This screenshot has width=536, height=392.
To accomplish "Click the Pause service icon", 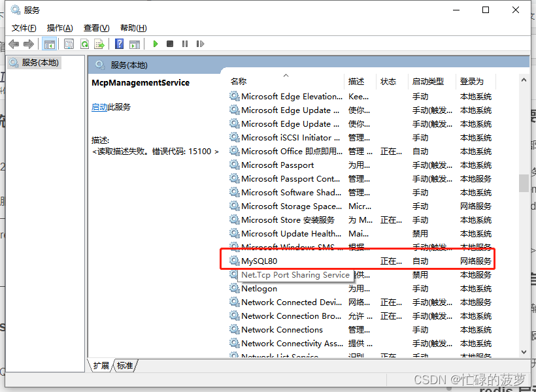I will [185, 44].
